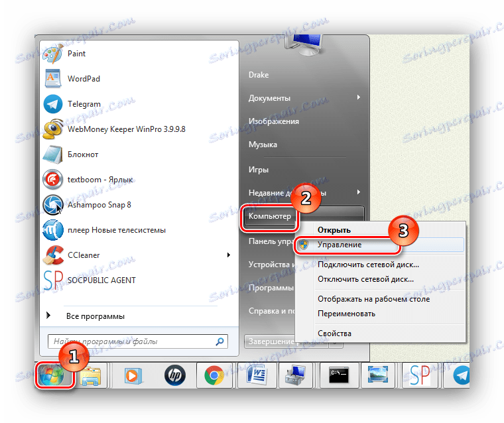Open SOCPUBLIC AGENT icon in Start menu
Screen dimensions: 504x423
pyautogui.click(x=52, y=280)
